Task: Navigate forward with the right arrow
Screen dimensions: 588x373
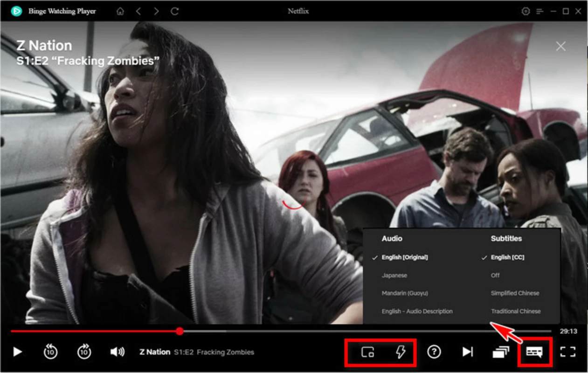Action: pyautogui.click(x=156, y=11)
